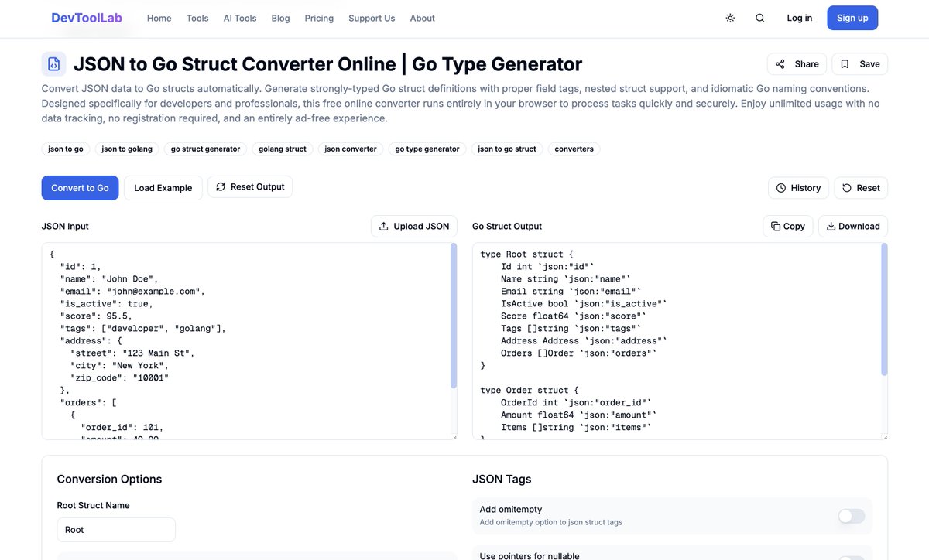Select the 'golang struct' tag
Viewport: 929px width, 560px height.
pyautogui.click(x=283, y=149)
